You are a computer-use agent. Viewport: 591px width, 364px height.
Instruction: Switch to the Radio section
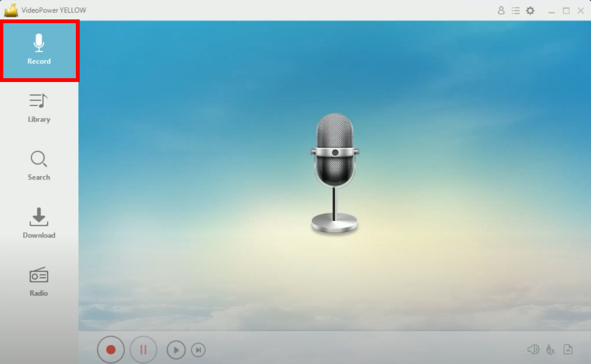(39, 282)
